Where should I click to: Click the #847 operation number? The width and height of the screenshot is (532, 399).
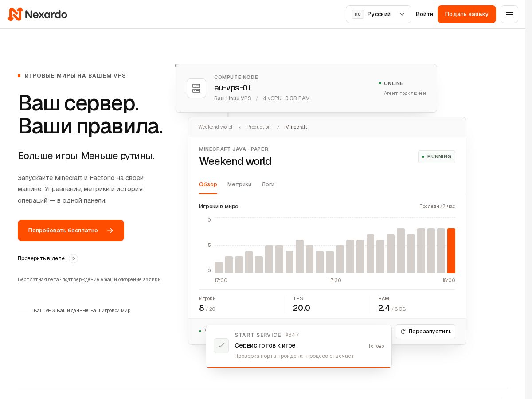292,335
